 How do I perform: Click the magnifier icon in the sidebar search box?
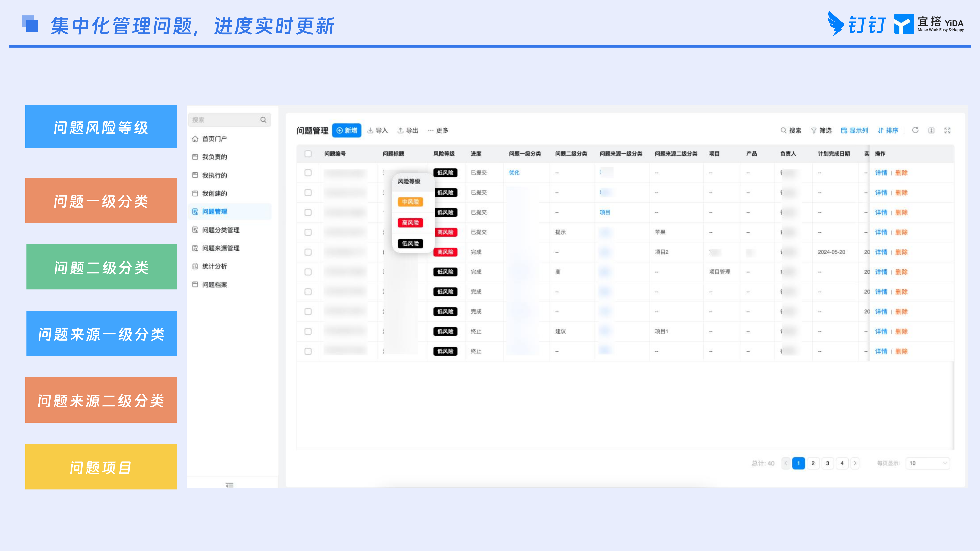click(263, 120)
